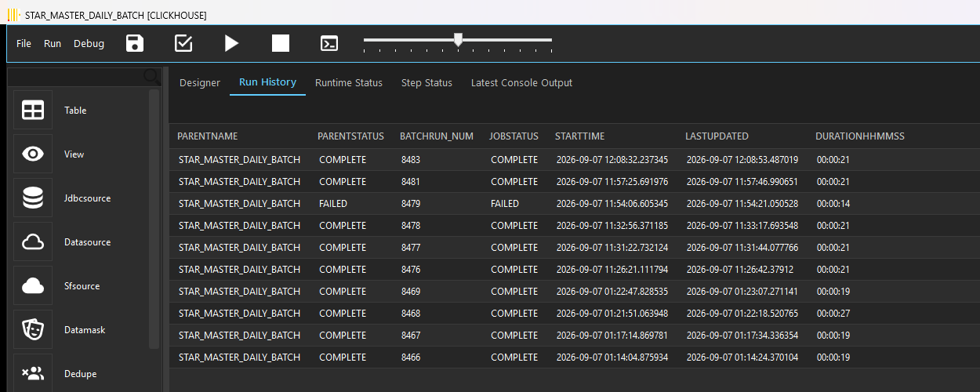Click the component search field
The height and width of the screenshot is (392, 980).
[x=75, y=76]
